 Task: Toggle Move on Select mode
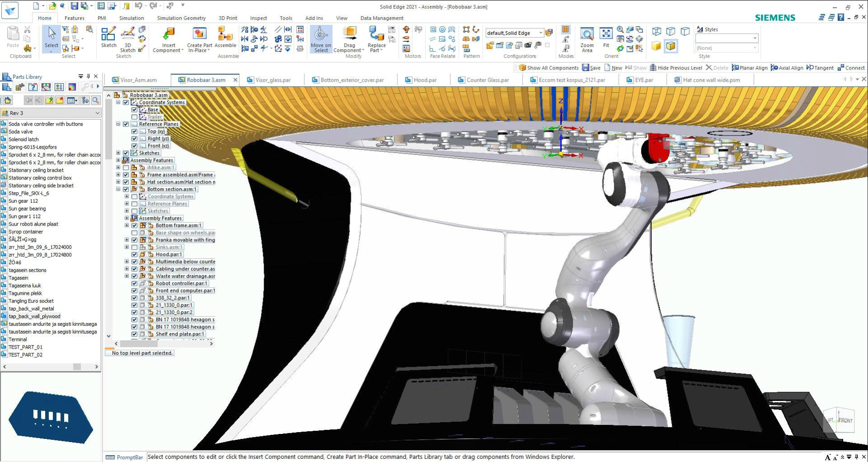321,39
